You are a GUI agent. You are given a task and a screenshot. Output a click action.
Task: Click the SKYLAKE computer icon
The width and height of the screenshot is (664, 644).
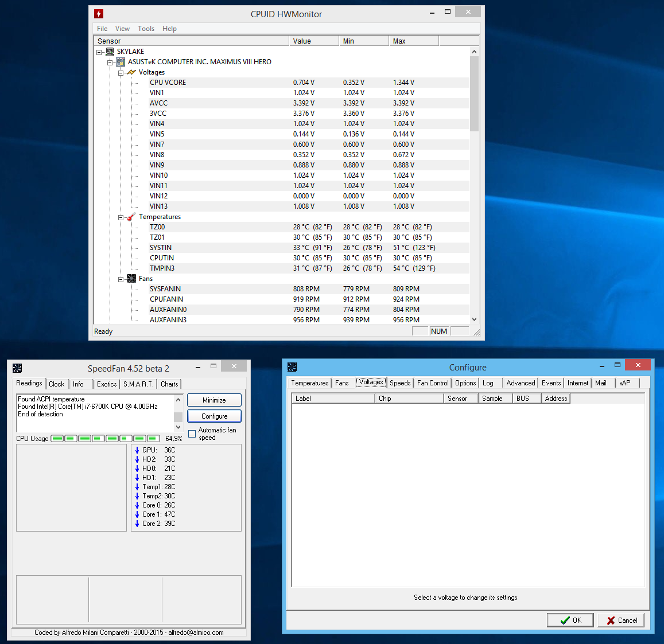(110, 52)
